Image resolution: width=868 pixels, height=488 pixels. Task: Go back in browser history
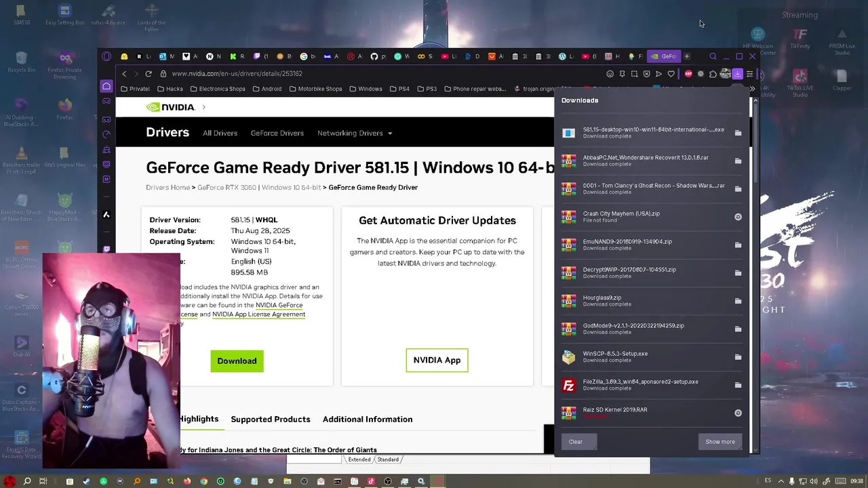coord(124,74)
